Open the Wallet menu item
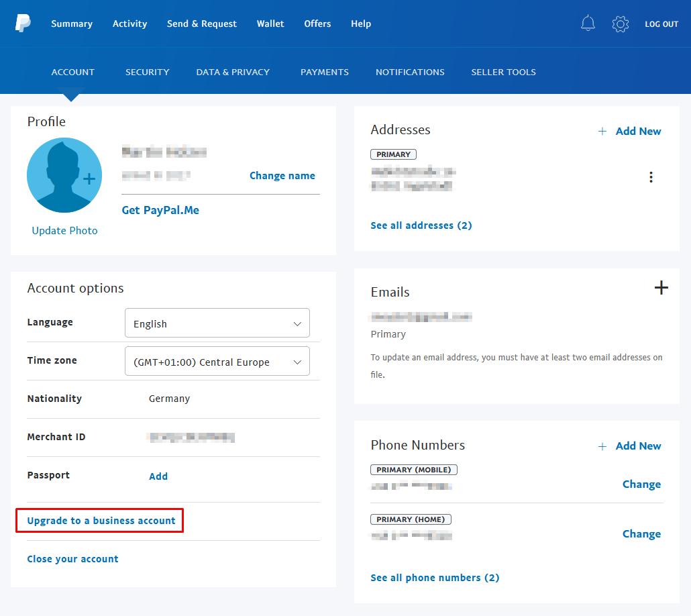Image resolution: width=691 pixels, height=616 pixels. pos(270,23)
